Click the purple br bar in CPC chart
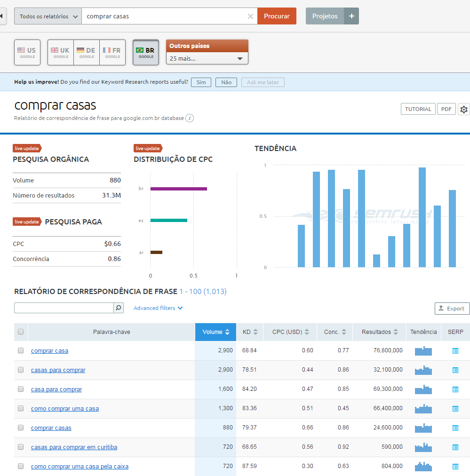Screen dimensions: 470x476 pos(178,189)
